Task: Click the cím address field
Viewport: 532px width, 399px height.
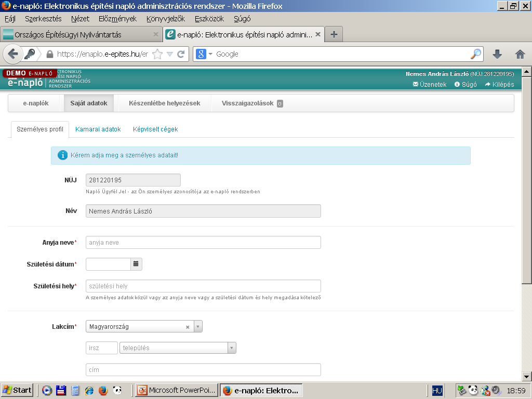Action: click(x=203, y=369)
